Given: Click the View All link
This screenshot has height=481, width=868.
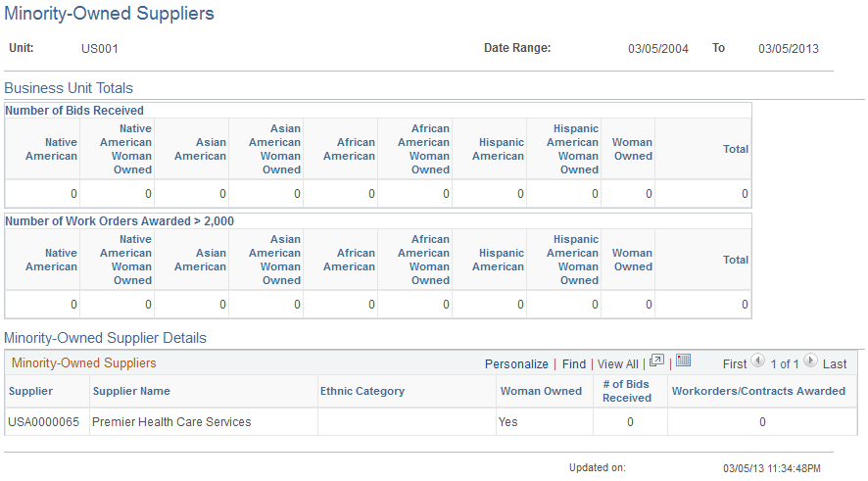Looking at the screenshot, I should click(618, 364).
